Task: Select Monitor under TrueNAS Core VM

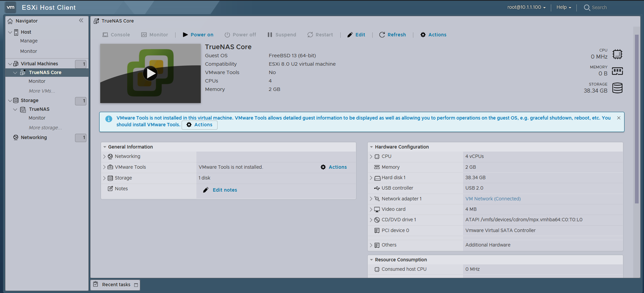Action: click(37, 81)
